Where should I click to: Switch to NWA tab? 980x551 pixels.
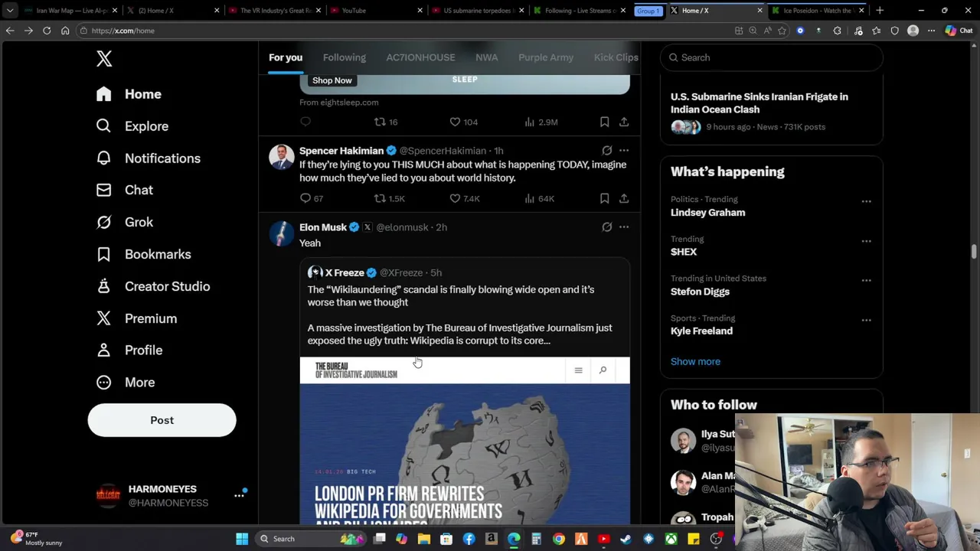(x=486, y=57)
